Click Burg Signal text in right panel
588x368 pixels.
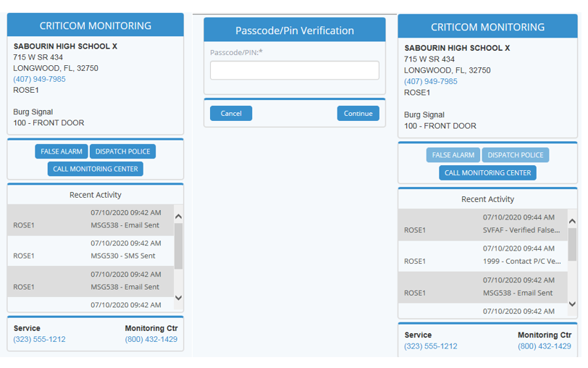click(x=424, y=114)
